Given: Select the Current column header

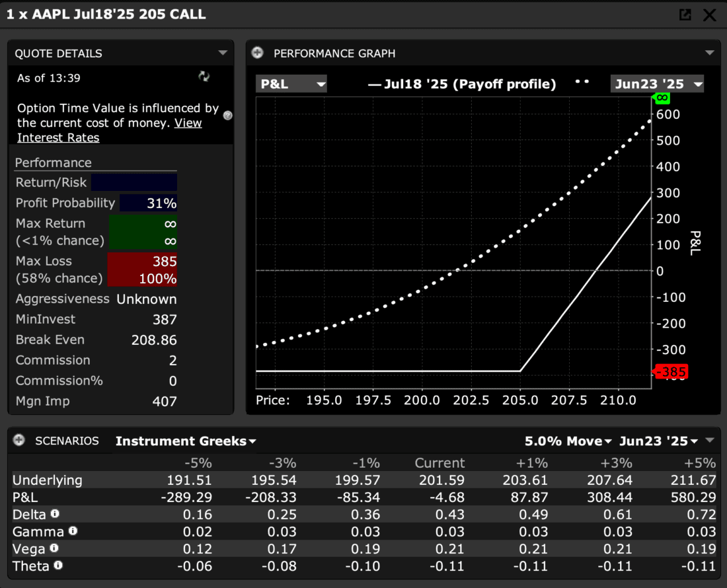Looking at the screenshot, I should coord(440,463).
